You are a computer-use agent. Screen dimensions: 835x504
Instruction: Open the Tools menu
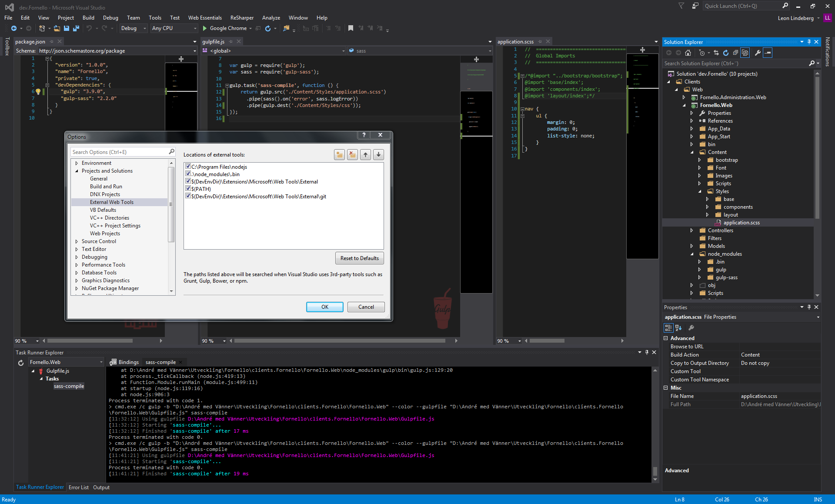click(x=155, y=18)
